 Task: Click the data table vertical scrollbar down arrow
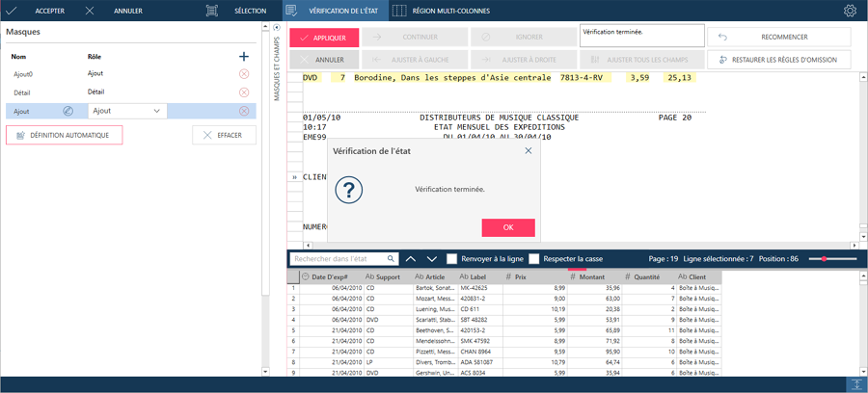(x=863, y=372)
